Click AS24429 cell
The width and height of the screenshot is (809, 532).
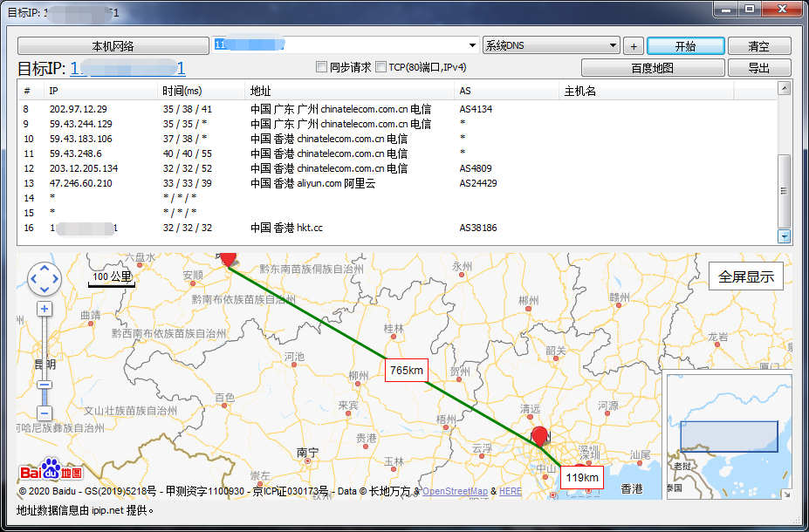[478, 183]
